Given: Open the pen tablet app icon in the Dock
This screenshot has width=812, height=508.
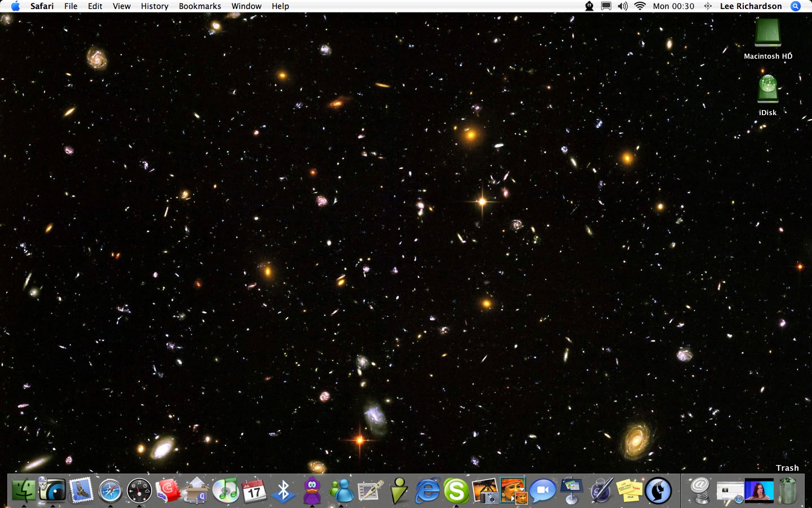Looking at the screenshot, I should tap(370, 491).
